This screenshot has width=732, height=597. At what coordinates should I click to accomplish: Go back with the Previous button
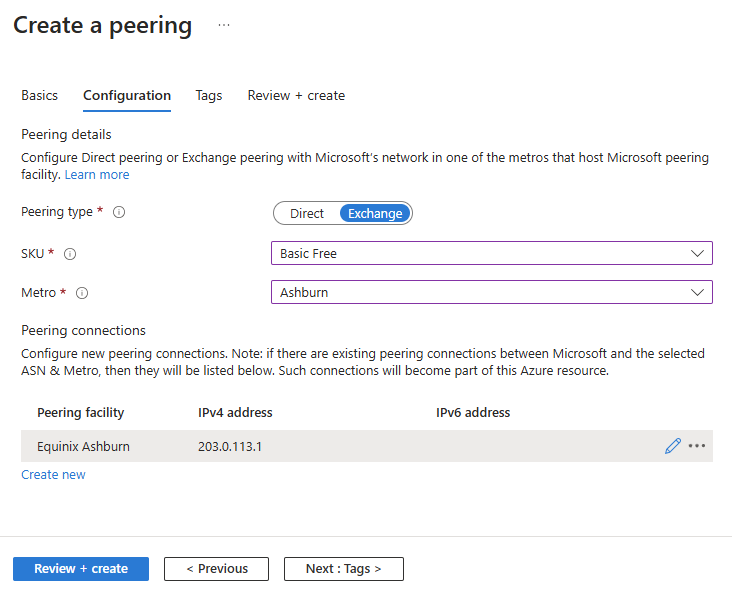click(x=216, y=569)
